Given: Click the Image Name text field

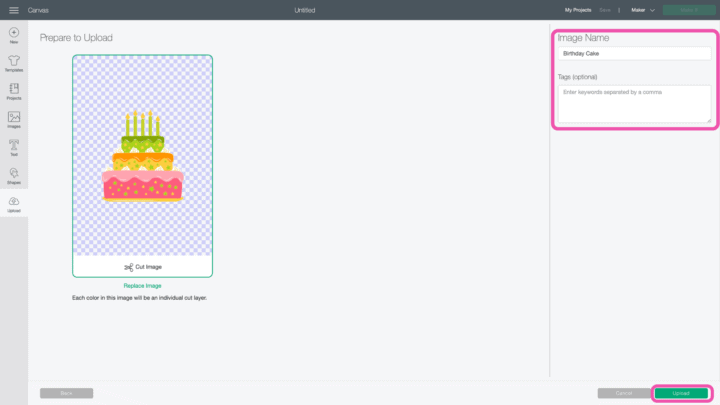Looking at the screenshot, I should (634, 53).
